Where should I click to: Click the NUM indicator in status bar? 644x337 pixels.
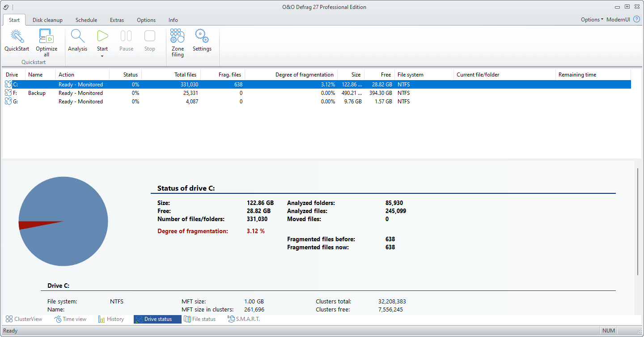click(609, 331)
